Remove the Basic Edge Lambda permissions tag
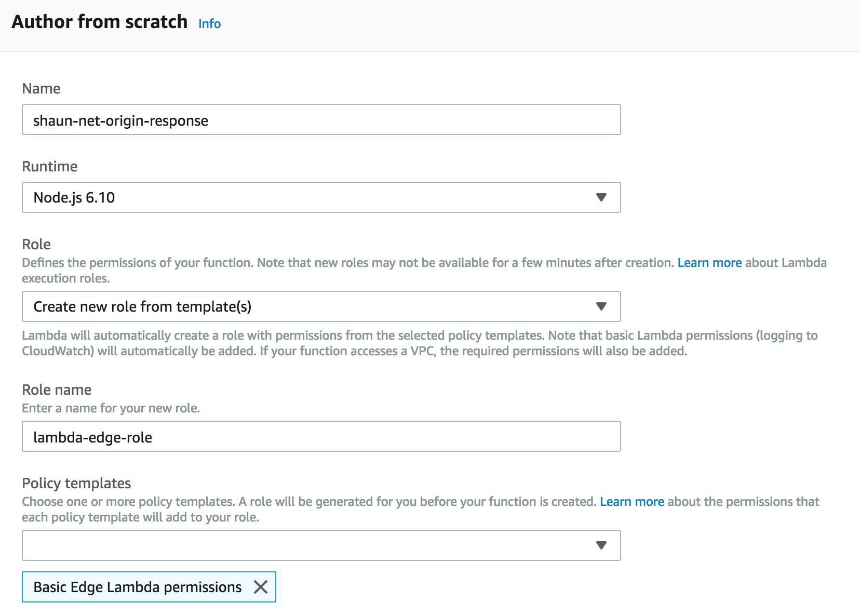 (261, 587)
